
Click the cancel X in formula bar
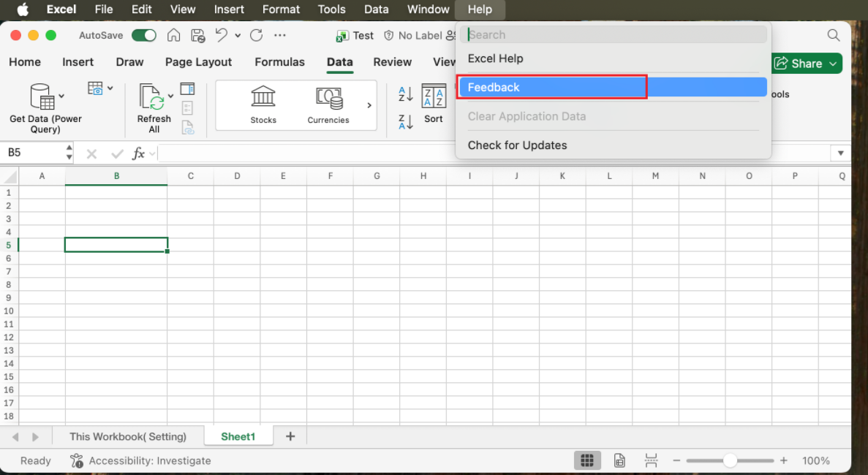[x=92, y=153]
